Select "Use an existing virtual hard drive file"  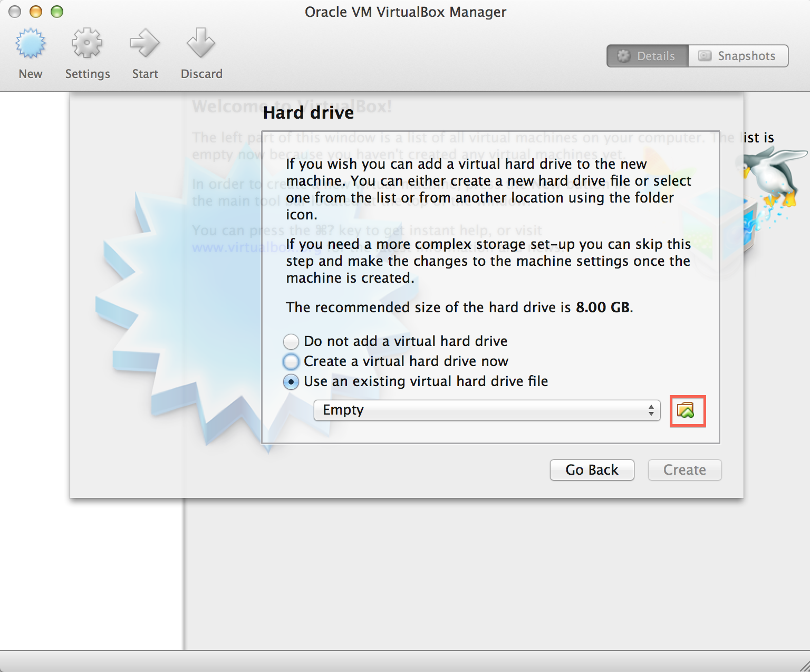[x=291, y=382]
